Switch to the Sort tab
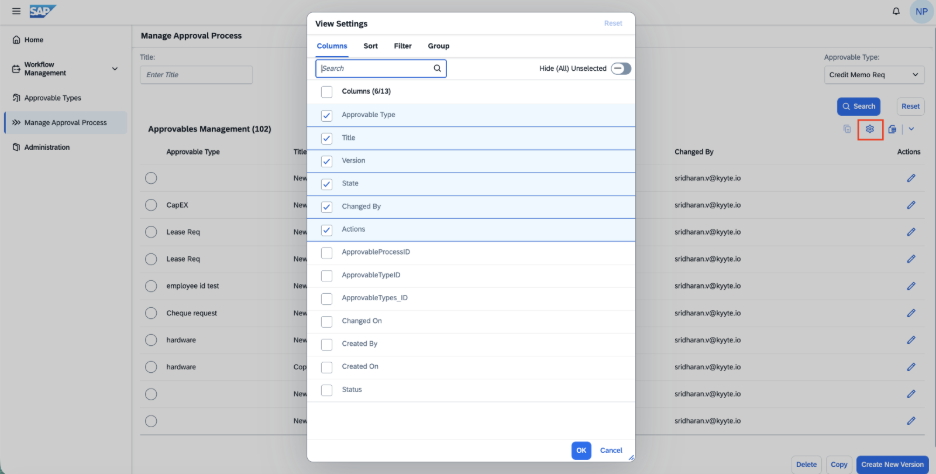Screen dimensions: 936x474 [371, 46]
